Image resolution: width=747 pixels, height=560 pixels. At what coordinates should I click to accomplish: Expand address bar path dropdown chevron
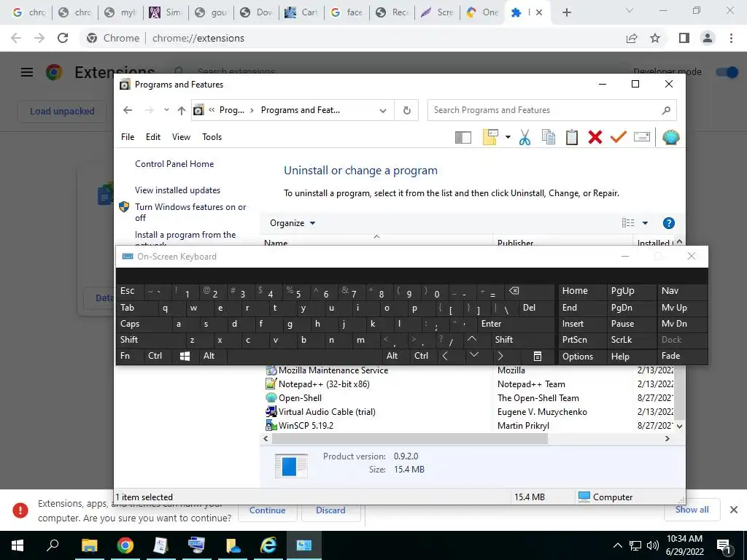coord(382,111)
